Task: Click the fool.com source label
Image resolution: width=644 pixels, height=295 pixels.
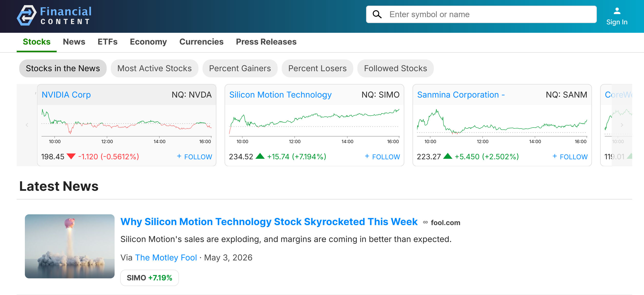Action: pyautogui.click(x=445, y=223)
